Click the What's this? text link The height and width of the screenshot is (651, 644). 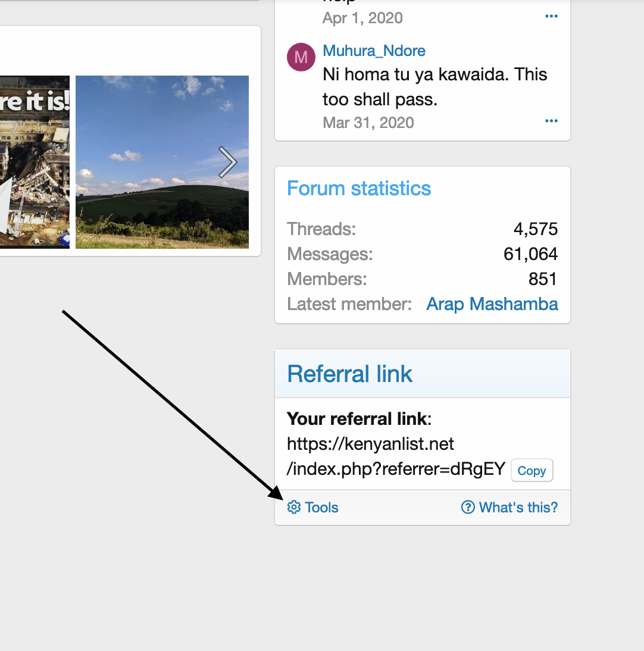(518, 508)
